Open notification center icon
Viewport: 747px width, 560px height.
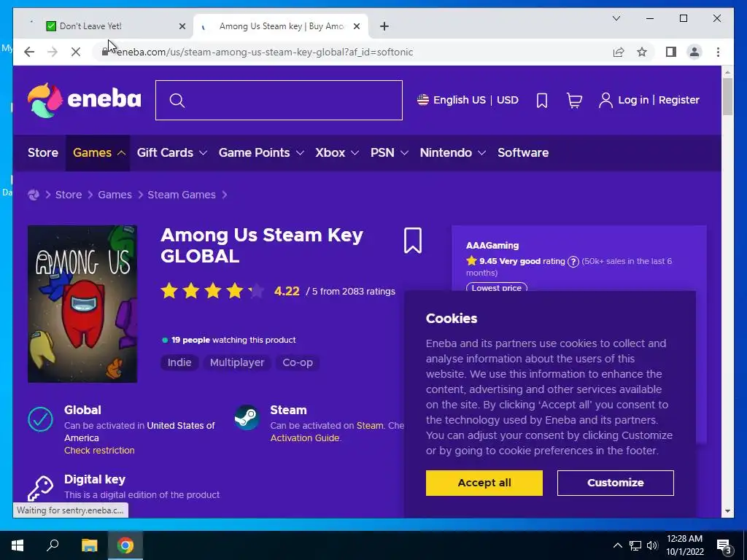click(x=724, y=545)
